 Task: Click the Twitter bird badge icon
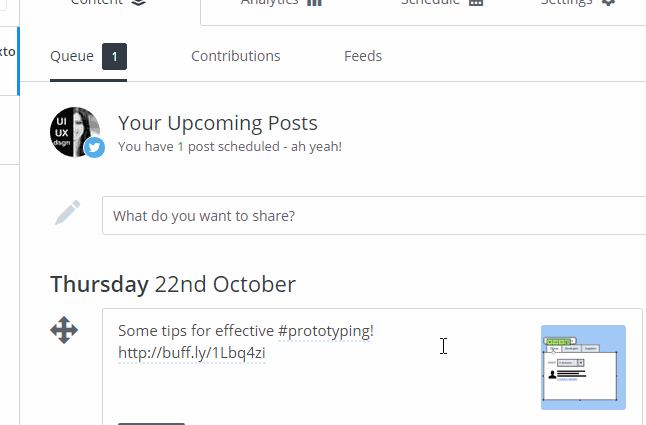94,148
